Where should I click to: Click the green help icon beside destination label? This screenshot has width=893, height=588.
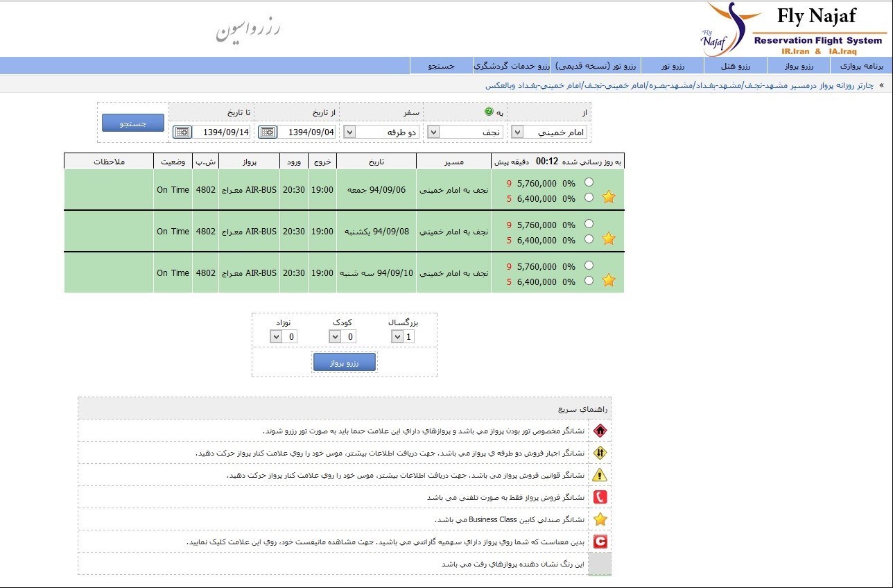point(488,112)
